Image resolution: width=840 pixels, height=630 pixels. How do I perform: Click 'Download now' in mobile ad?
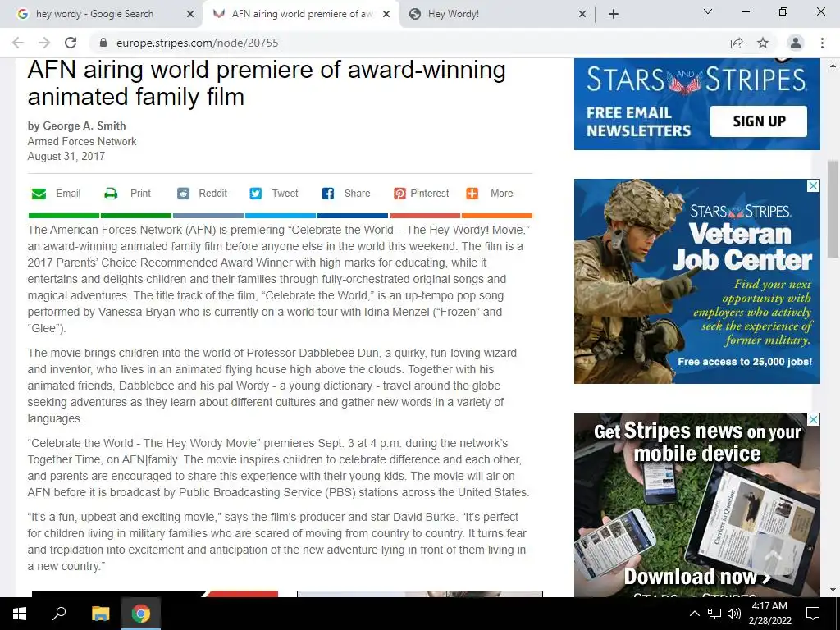click(x=697, y=577)
